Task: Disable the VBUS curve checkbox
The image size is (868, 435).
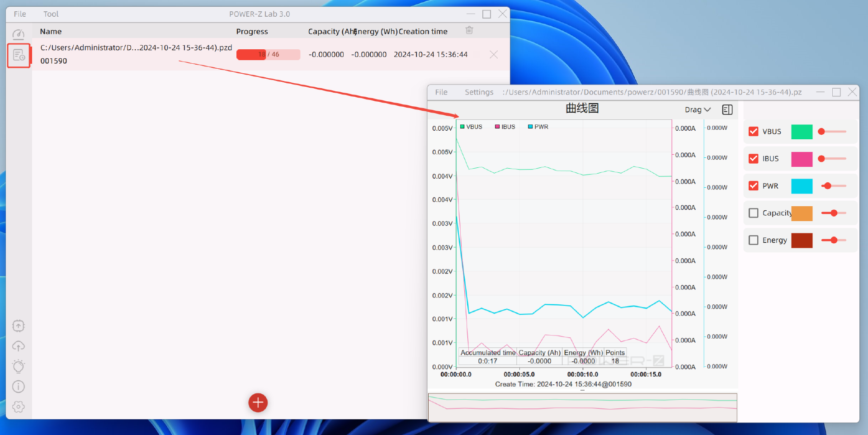Action: (754, 131)
